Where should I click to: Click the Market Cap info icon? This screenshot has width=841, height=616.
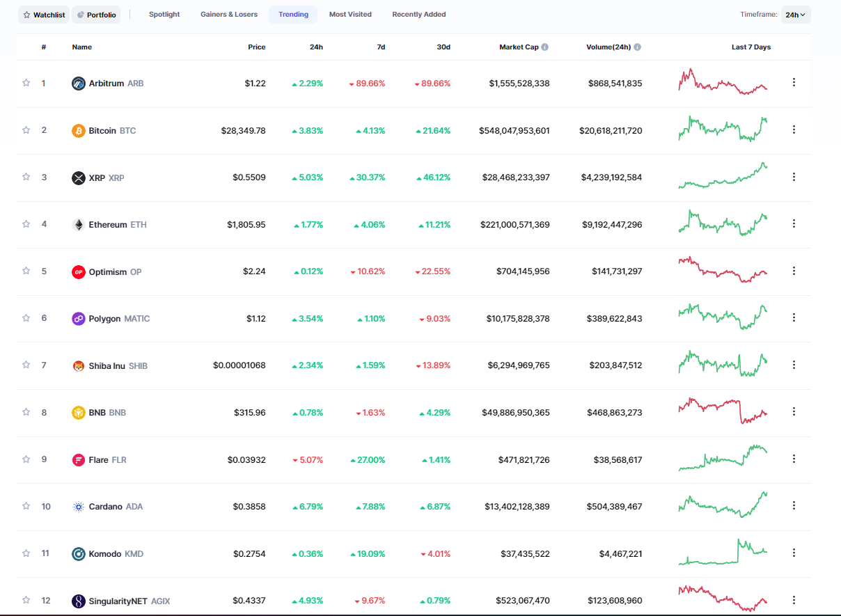point(544,47)
